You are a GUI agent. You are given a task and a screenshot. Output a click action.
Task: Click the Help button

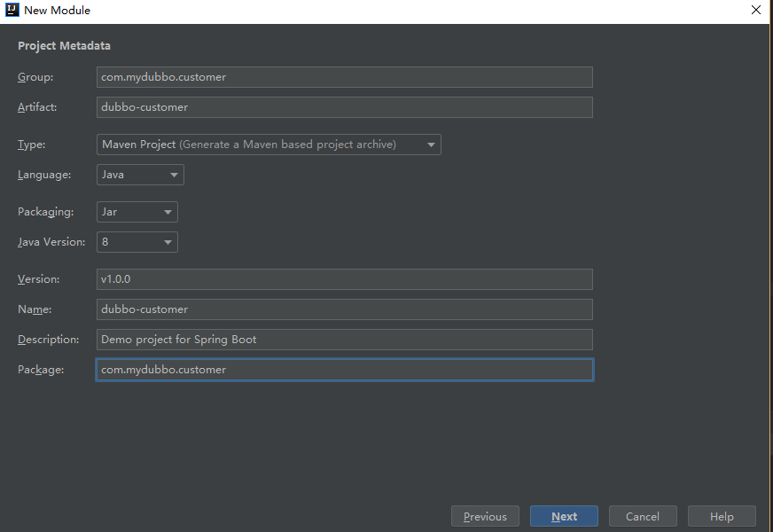(x=722, y=516)
